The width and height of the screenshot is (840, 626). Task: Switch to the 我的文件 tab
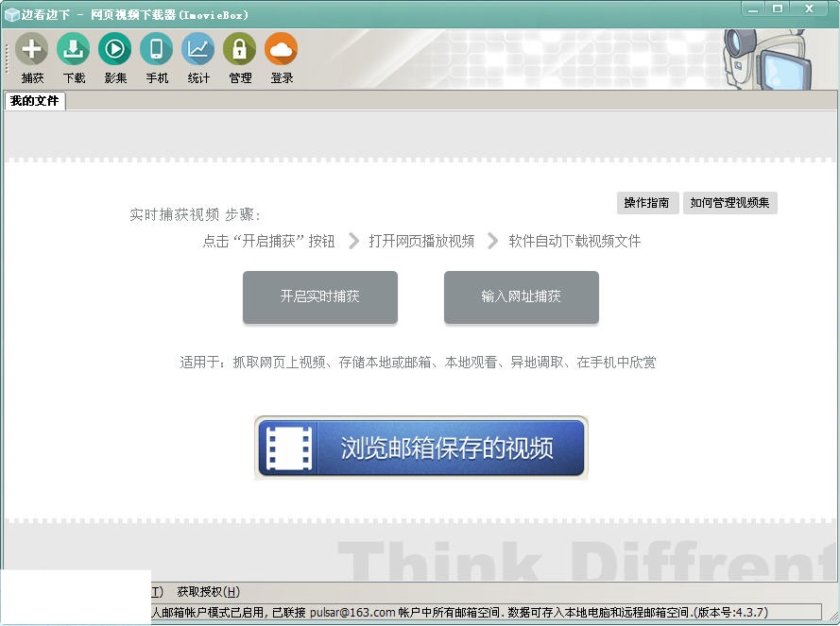click(34, 100)
